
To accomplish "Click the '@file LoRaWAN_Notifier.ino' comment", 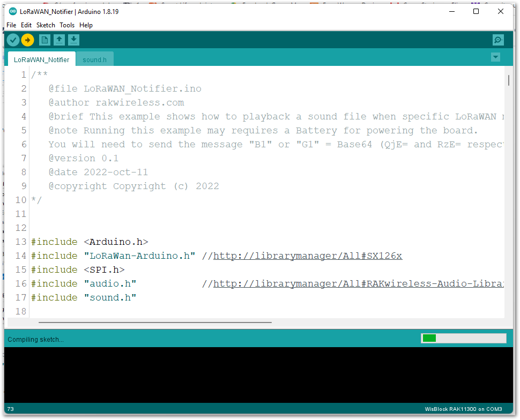I will tap(125, 89).
